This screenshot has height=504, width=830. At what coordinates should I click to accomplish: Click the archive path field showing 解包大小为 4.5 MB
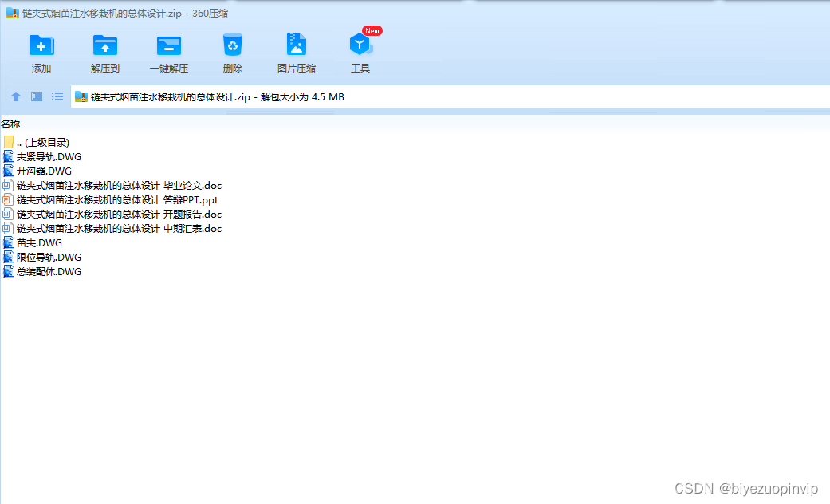450,96
